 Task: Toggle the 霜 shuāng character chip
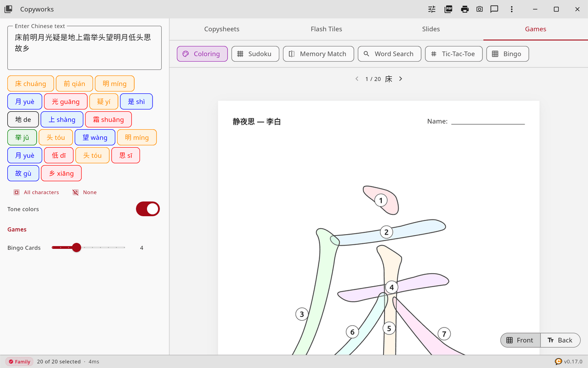[x=108, y=120]
